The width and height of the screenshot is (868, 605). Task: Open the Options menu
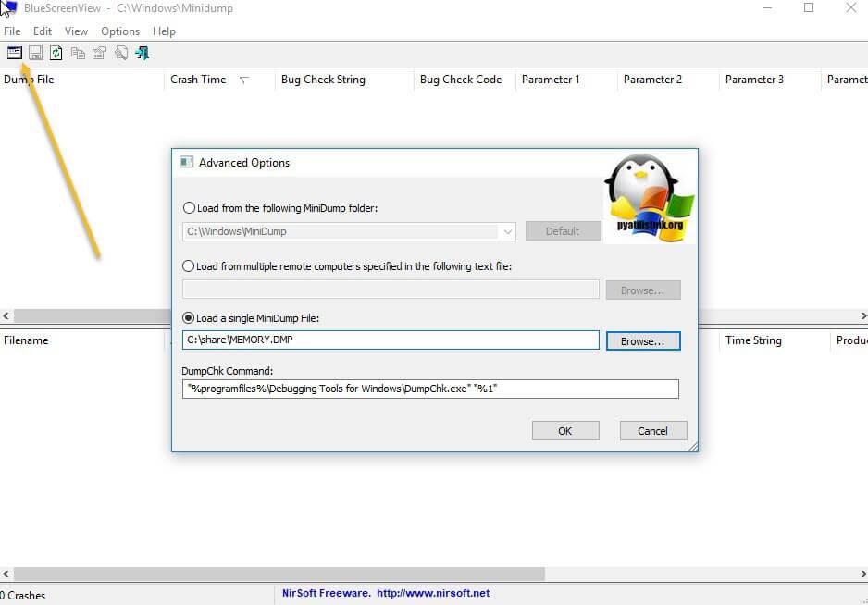click(120, 31)
